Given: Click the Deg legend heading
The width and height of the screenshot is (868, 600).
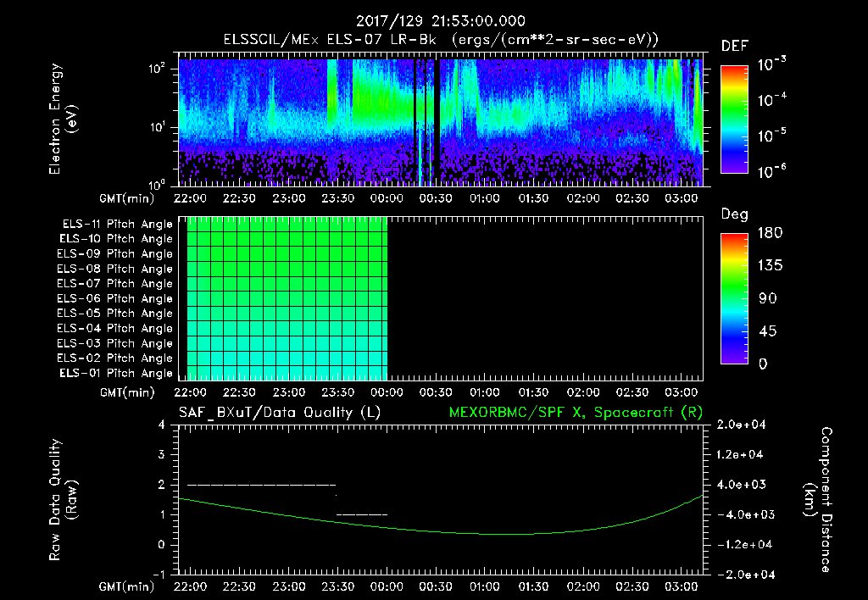Looking at the screenshot, I should pyautogui.click(x=735, y=214).
